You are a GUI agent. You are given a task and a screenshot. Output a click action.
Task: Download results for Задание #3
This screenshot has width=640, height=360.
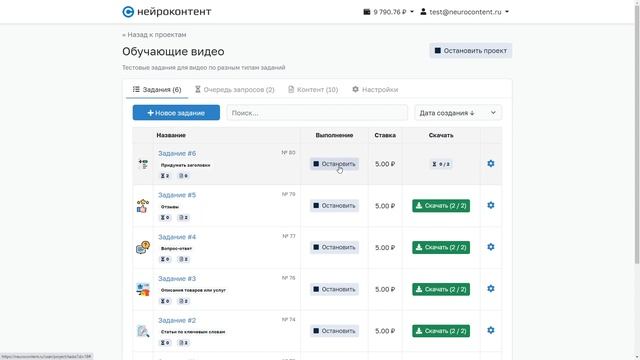(x=441, y=289)
